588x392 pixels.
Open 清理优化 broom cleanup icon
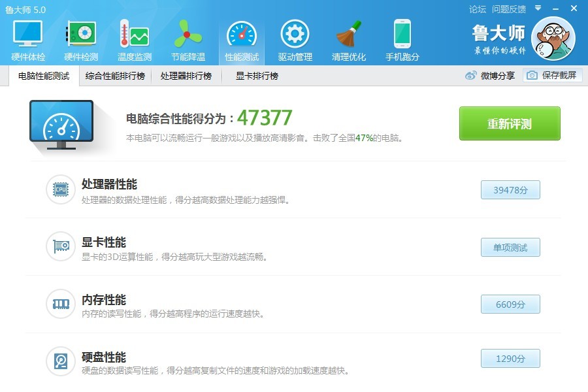348,34
